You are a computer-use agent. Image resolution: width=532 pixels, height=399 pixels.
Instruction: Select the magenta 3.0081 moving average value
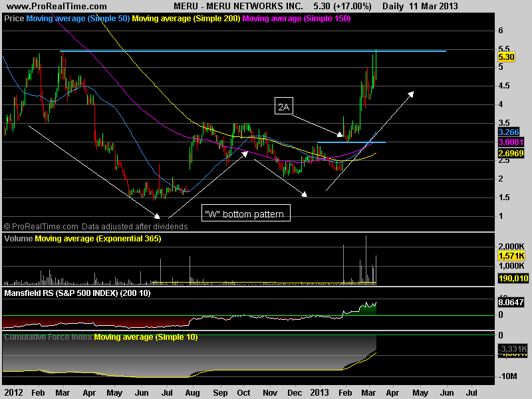click(x=511, y=142)
